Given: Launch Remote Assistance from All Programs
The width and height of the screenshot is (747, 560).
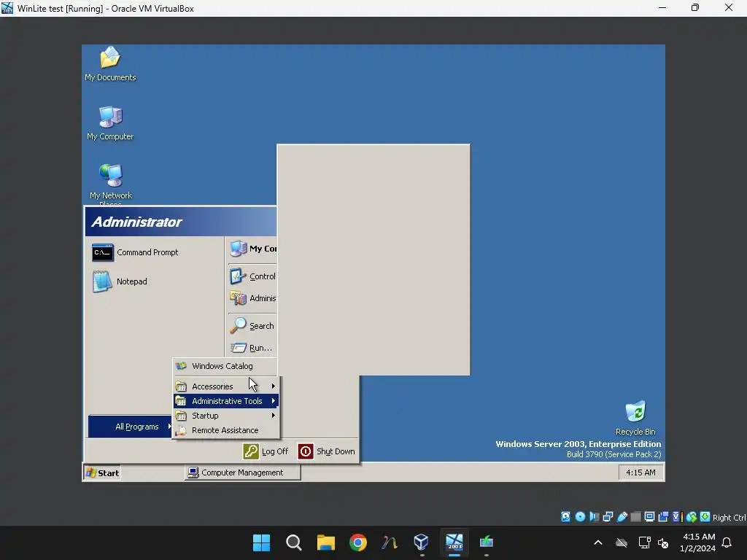Looking at the screenshot, I should click(x=226, y=430).
